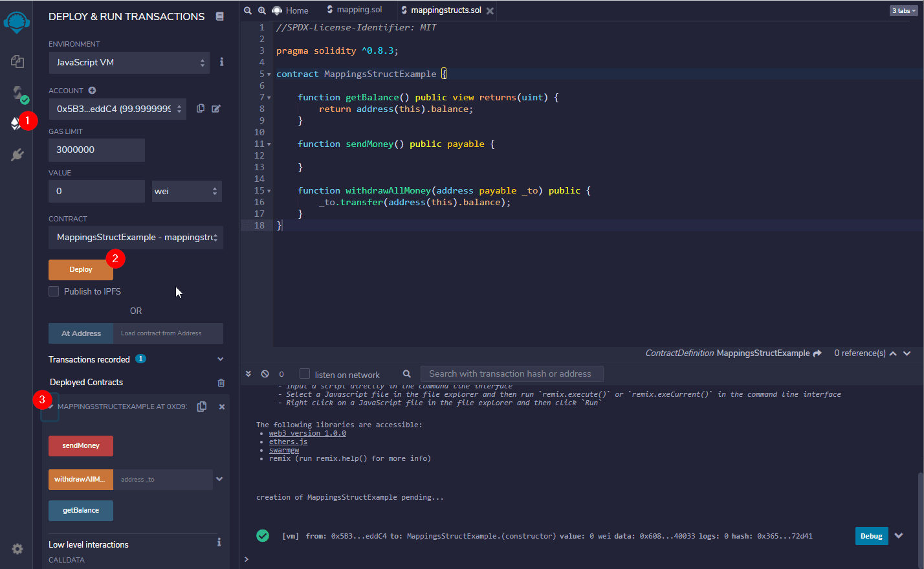The image size is (924, 569).
Task: Fold the sendMoney function at line 11
Action: click(269, 144)
